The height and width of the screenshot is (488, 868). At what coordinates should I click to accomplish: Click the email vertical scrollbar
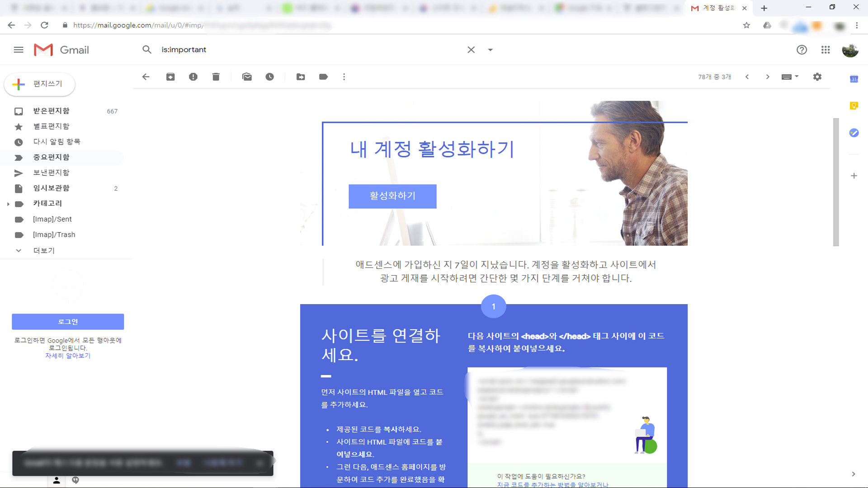pyautogui.click(x=836, y=182)
